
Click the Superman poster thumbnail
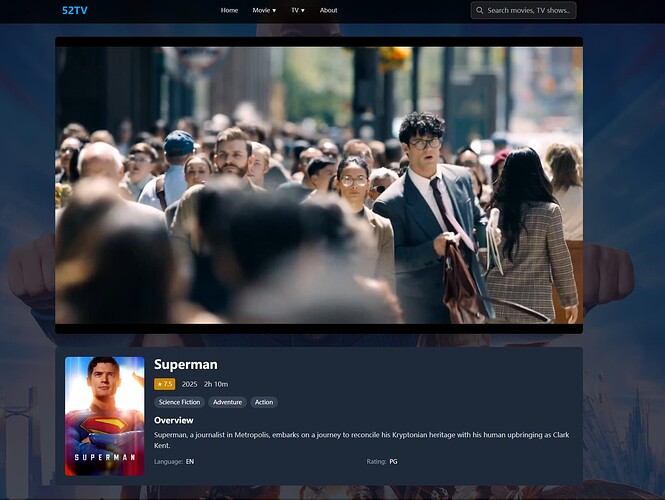pos(104,416)
